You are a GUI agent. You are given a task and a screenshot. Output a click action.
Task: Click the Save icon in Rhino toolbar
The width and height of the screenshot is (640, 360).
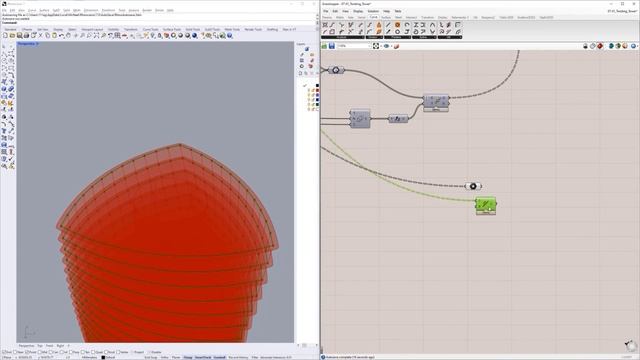19,36
